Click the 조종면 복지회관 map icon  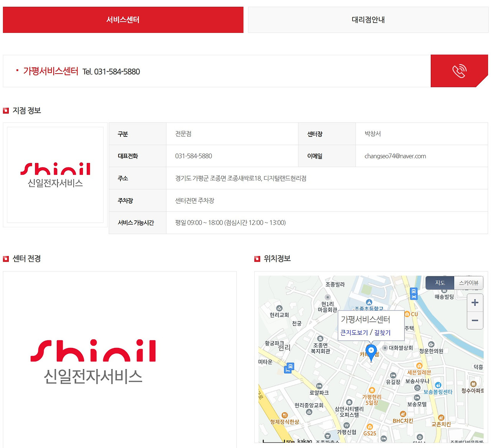coord(320,338)
